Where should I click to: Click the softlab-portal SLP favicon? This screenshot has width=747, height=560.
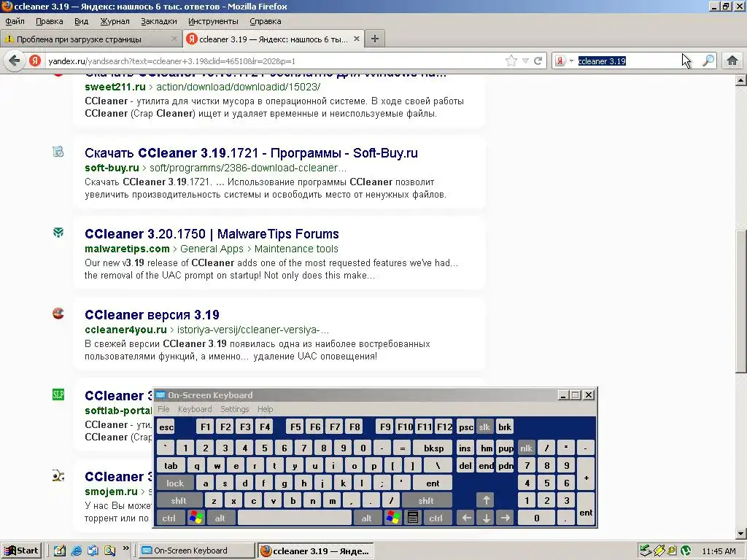[x=58, y=394]
